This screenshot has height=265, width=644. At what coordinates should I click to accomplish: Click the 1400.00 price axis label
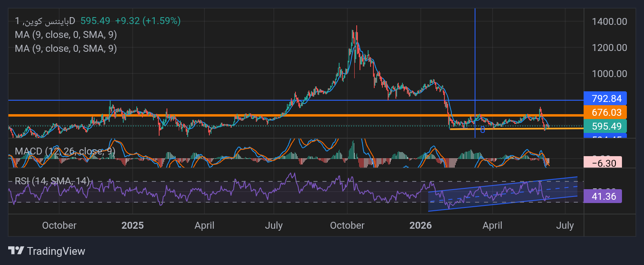tap(609, 22)
